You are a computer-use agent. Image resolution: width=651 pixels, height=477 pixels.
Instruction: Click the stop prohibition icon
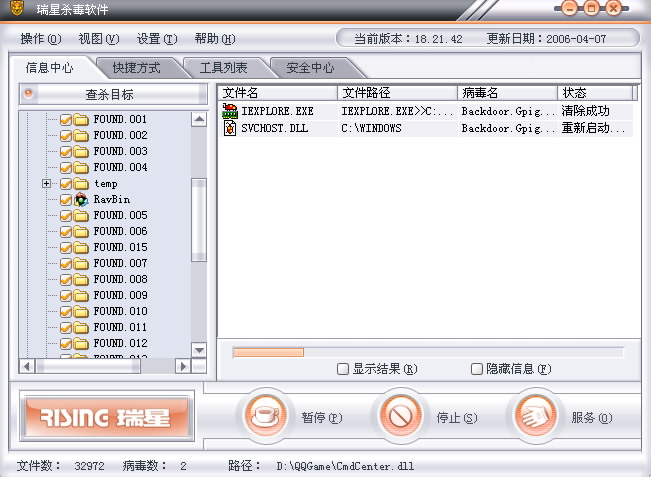[400, 416]
